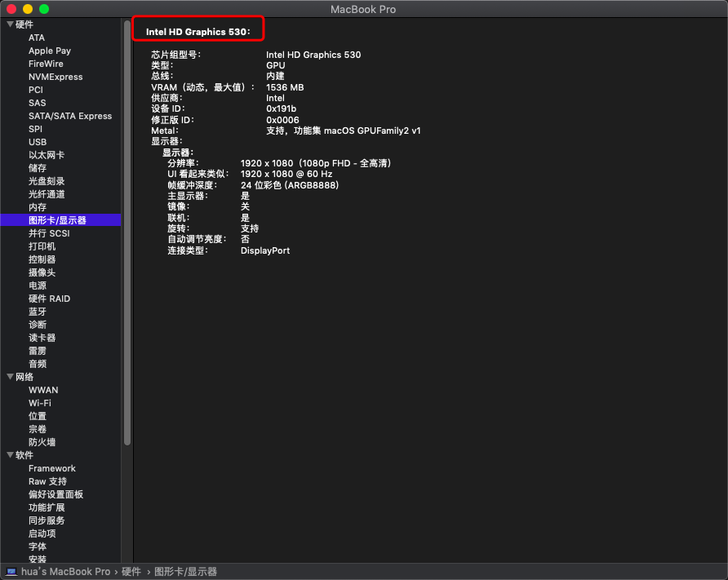Collapse the 软件 software section triangle
Image resolution: width=728 pixels, height=580 pixels.
pos(10,455)
